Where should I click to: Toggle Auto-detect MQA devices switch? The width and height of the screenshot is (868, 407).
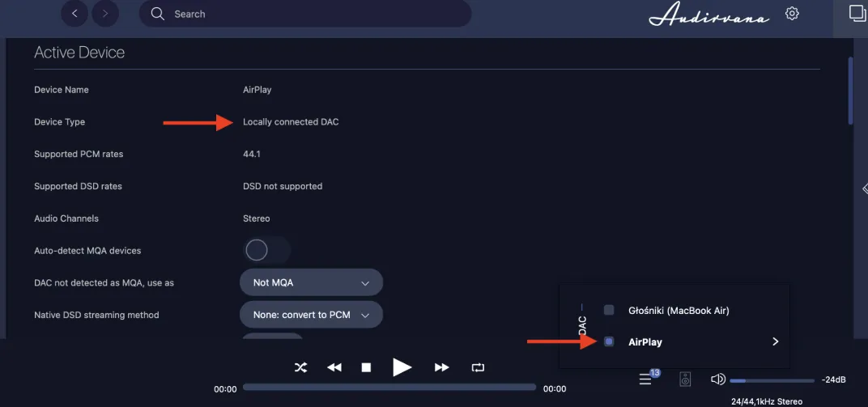point(267,251)
